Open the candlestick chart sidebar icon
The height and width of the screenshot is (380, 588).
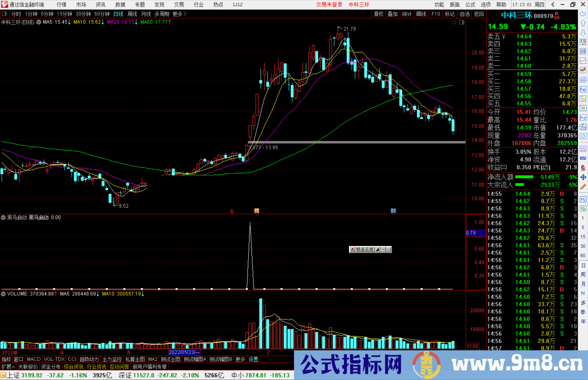tap(583, 70)
